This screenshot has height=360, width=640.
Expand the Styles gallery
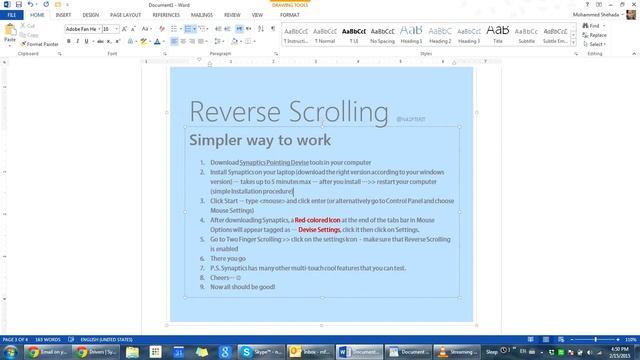573,43
